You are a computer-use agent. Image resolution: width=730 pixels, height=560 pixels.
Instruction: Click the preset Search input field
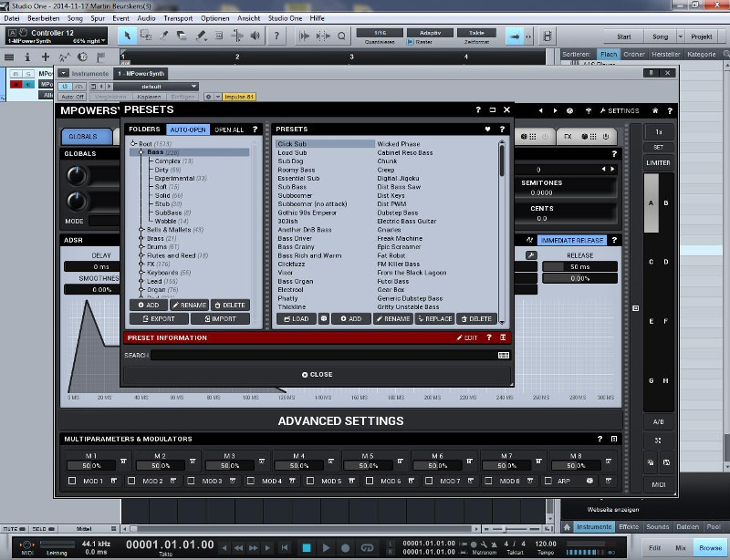point(324,355)
